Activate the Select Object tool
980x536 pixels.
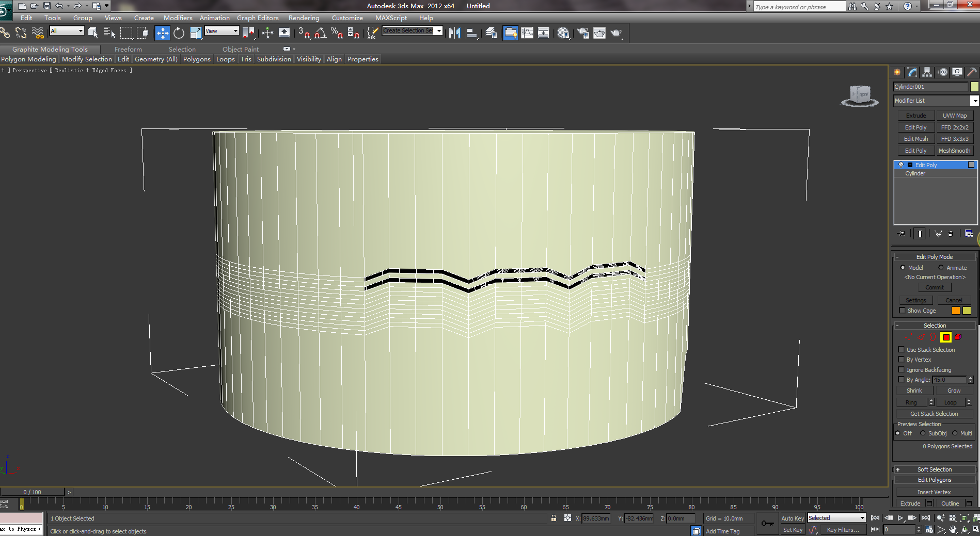click(93, 33)
